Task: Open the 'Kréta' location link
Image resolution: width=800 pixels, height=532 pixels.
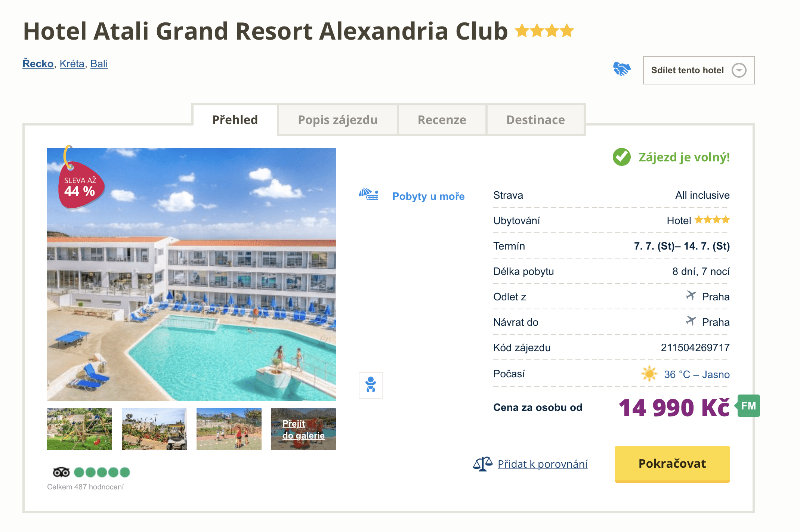Action: coord(72,64)
